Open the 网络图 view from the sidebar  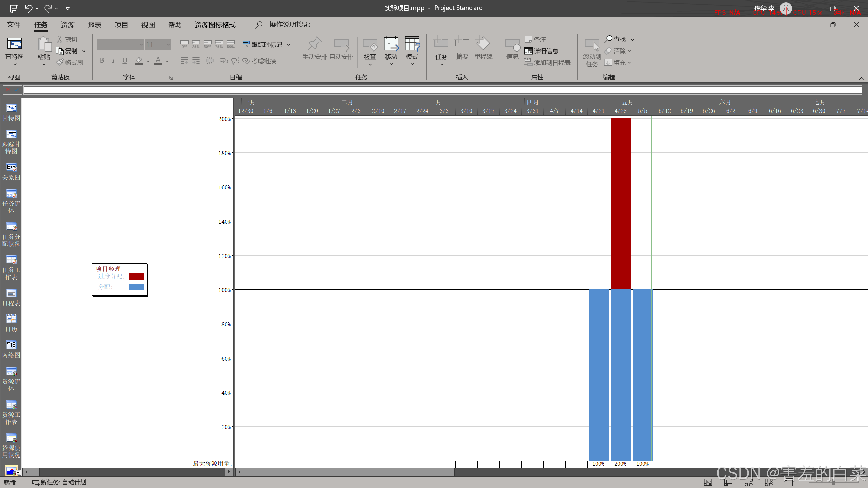[11, 349]
